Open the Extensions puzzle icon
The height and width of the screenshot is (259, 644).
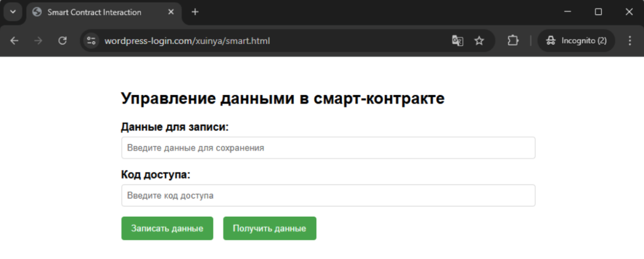point(513,41)
